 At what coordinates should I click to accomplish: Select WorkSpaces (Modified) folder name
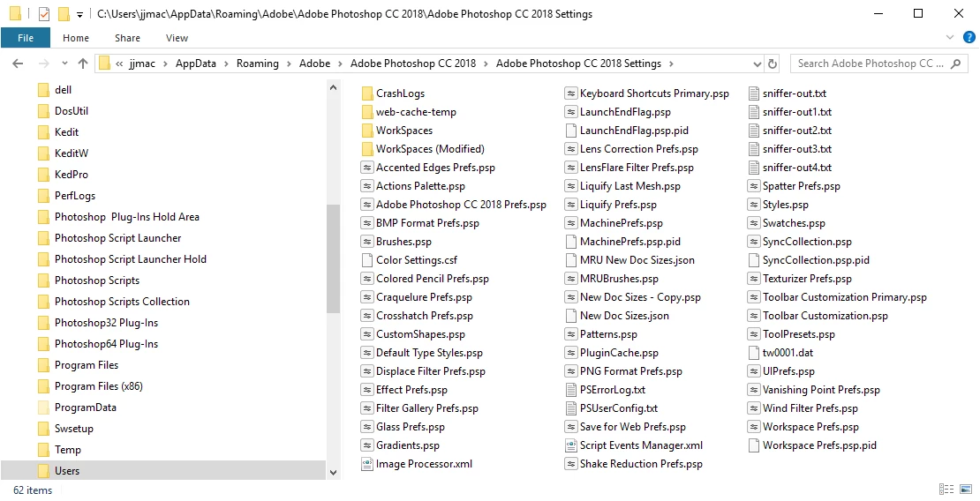pyautogui.click(x=430, y=149)
